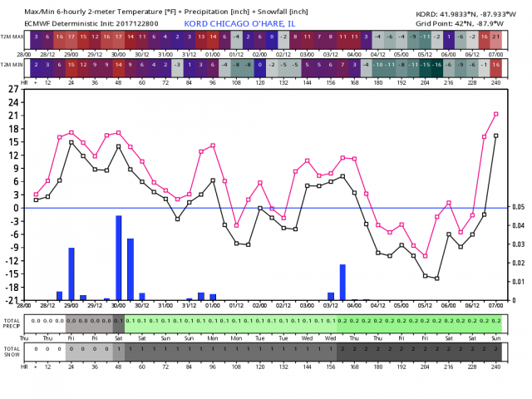Click the last cell in T2M MIN row

(x=496, y=64)
